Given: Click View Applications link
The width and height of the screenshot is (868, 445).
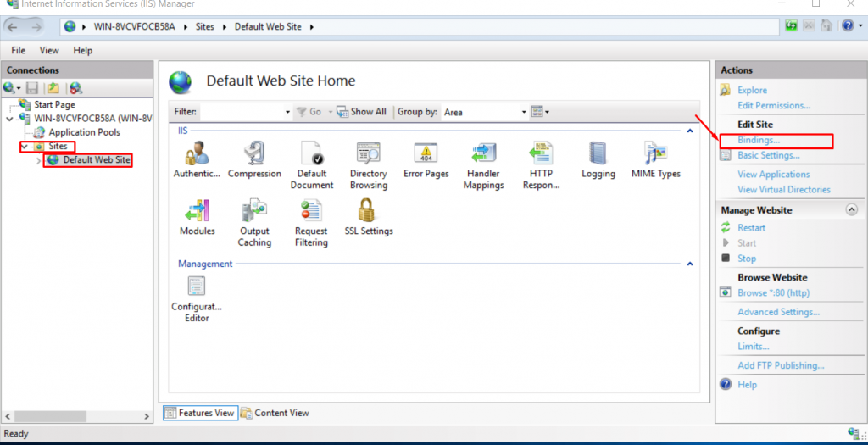Looking at the screenshot, I should click(x=773, y=175).
